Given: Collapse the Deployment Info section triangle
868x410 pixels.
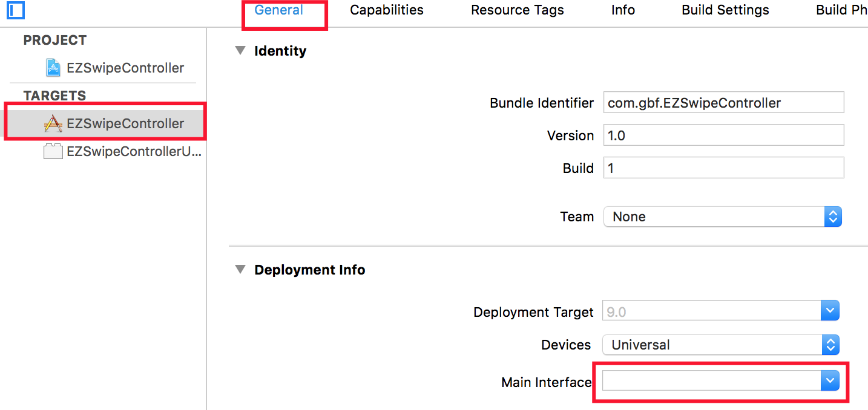Looking at the screenshot, I should pos(240,270).
